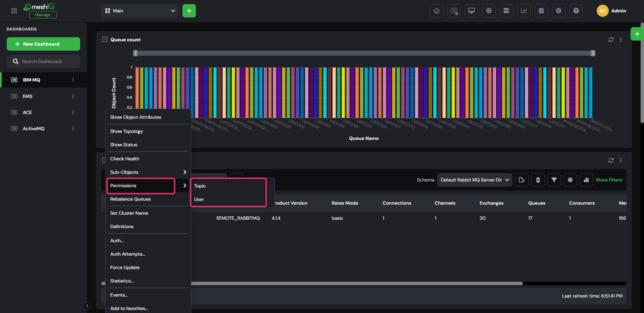Open the IBM MQ dashboard
644x313 pixels.
coord(32,80)
